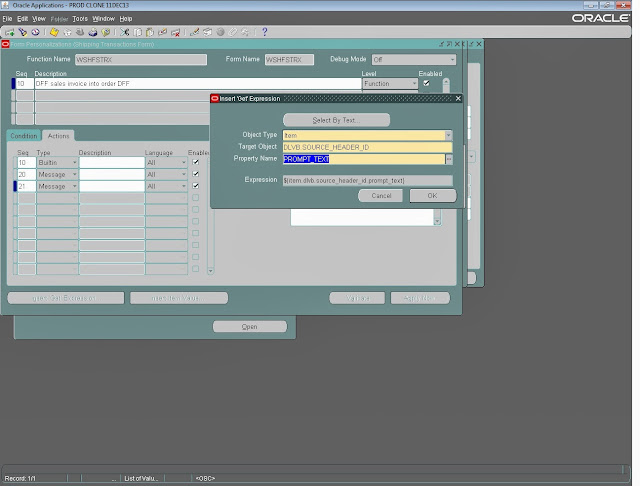Image resolution: width=640 pixels, height=486 pixels.
Task: Click scrollbar down arrow of message text area
Action: click(x=437, y=221)
